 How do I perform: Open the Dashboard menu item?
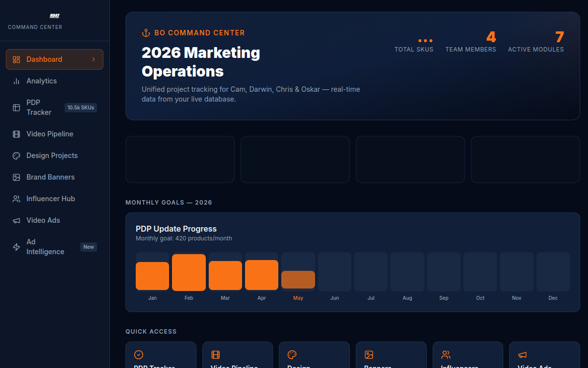click(x=54, y=59)
